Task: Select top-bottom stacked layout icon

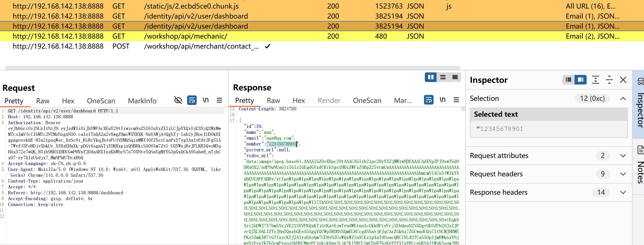Action: point(443,77)
